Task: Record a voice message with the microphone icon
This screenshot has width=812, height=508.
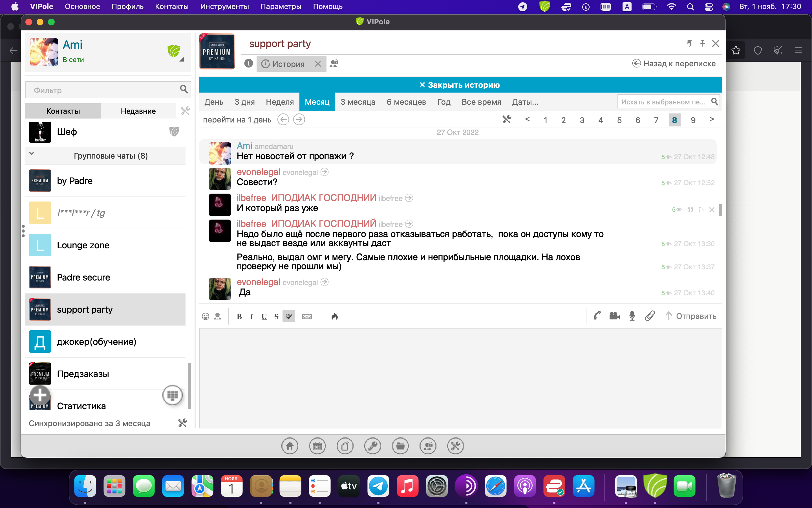Action: (x=632, y=316)
